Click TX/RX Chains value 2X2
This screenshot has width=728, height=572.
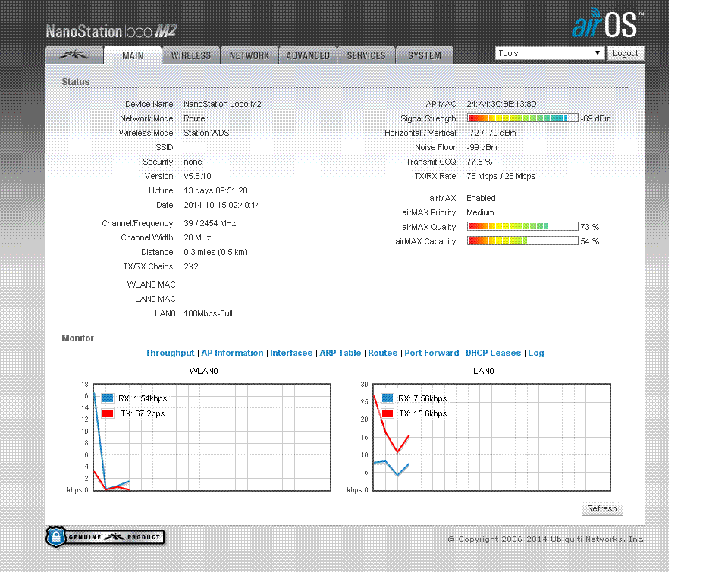191,266
